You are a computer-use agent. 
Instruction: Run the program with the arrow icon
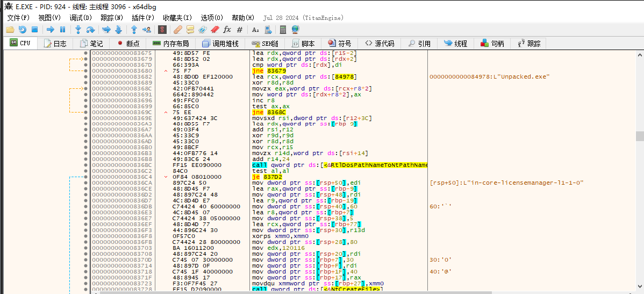click(x=51, y=30)
